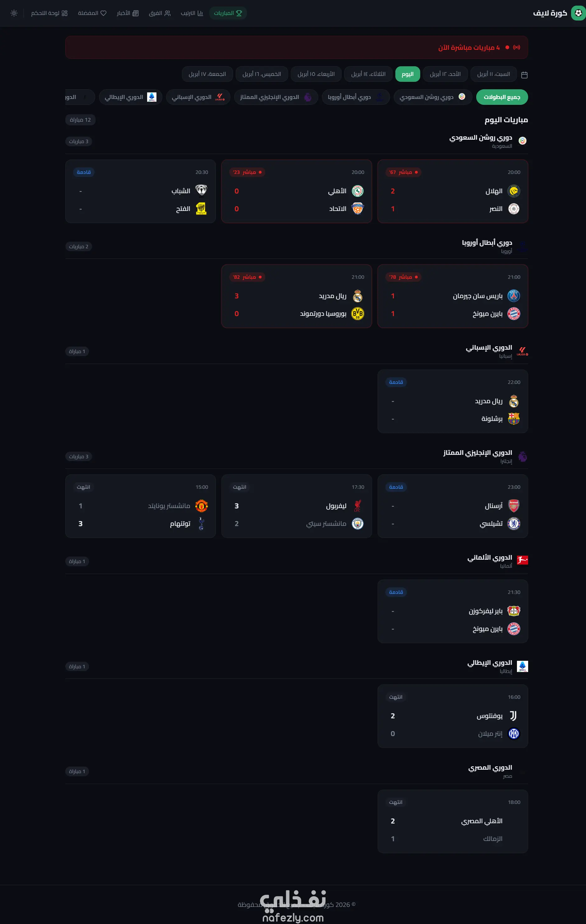The width and height of the screenshot is (586, 924).
Task: Select الثلاثاء ١٤ أبريل date
Action: coord(368,74)
